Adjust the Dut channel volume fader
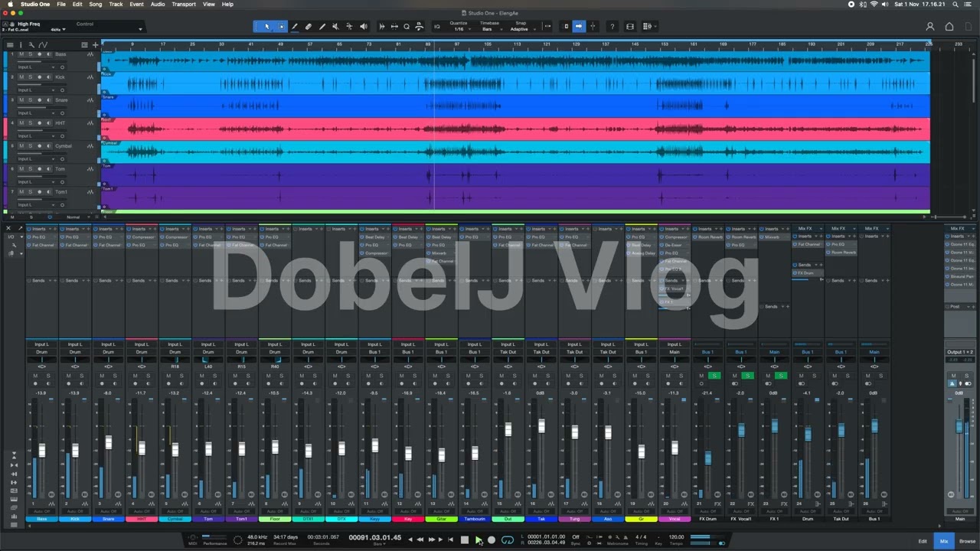This screenshot has width=980, height=551. pos(508,431)
